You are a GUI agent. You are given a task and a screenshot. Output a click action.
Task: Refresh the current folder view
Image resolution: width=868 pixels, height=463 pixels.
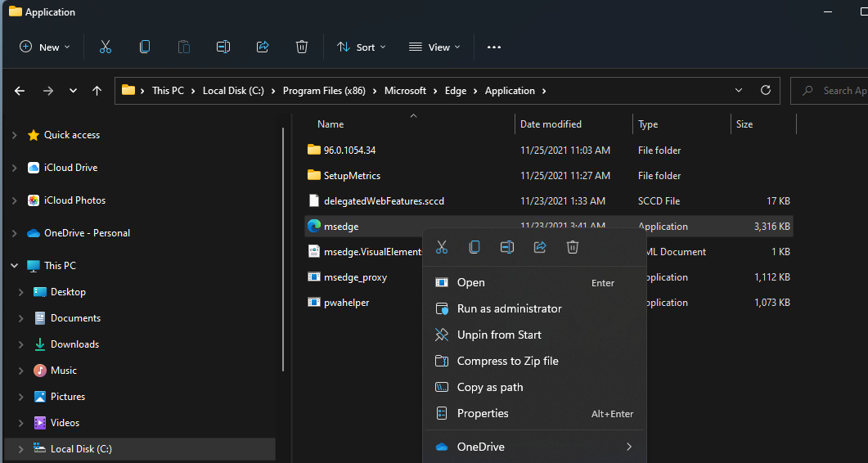click(766, 91)
